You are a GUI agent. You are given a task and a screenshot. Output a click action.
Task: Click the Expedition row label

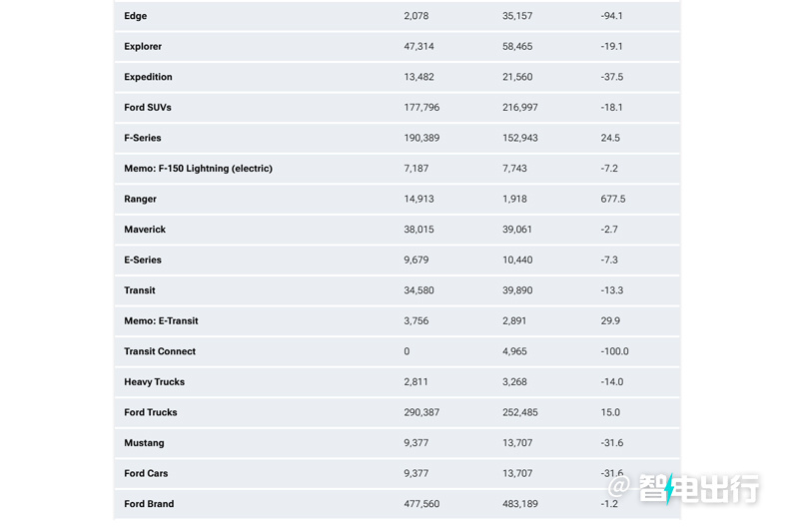(148, 77)
